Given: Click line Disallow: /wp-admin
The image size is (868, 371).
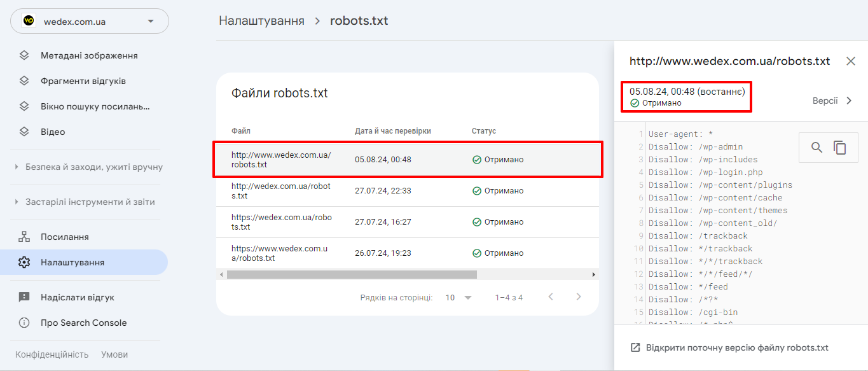Looking at the screenshot, I should tap(696, 146).
